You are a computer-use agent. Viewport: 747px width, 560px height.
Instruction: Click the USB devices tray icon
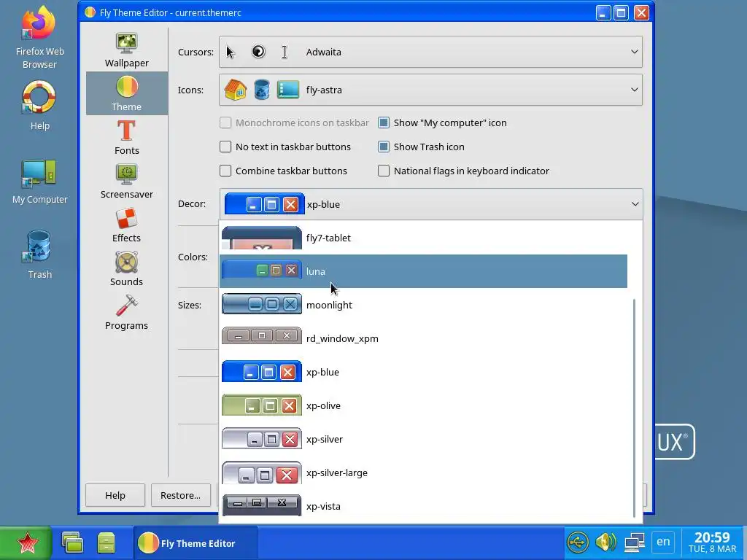578,542
